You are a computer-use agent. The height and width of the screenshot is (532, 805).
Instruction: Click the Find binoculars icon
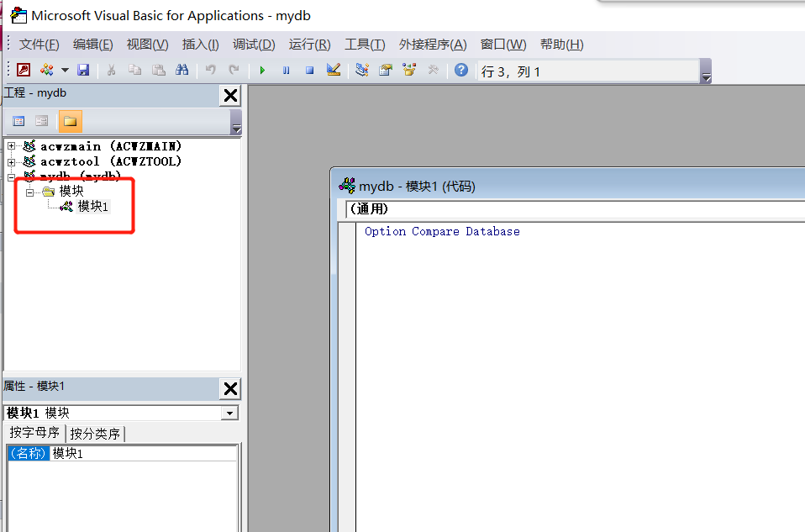click(182, 71)
